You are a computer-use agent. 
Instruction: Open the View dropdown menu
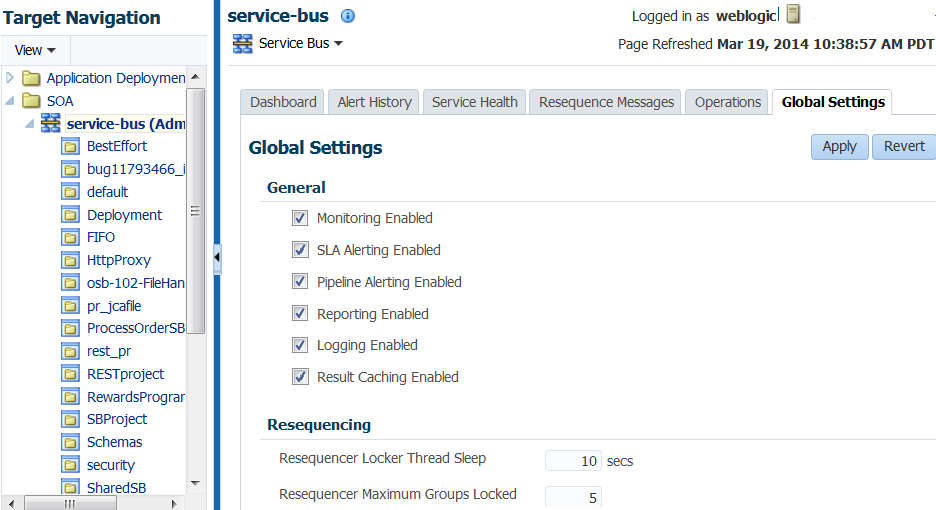point(35,50)
